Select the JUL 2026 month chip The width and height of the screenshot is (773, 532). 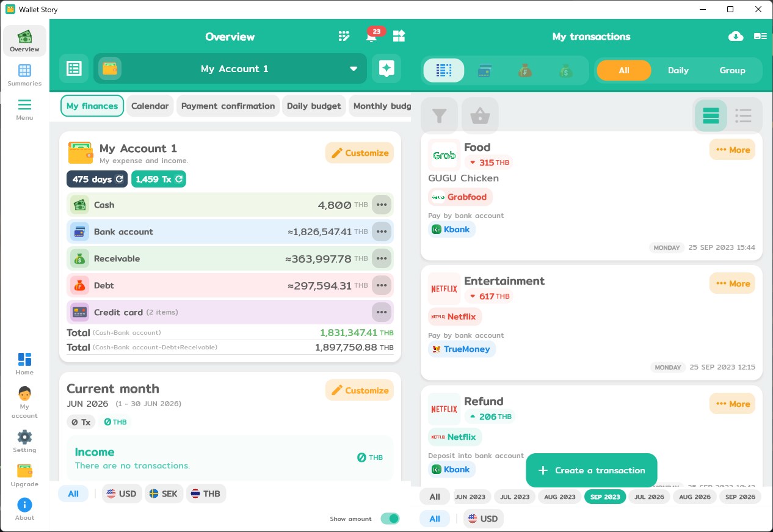point(649,497)
